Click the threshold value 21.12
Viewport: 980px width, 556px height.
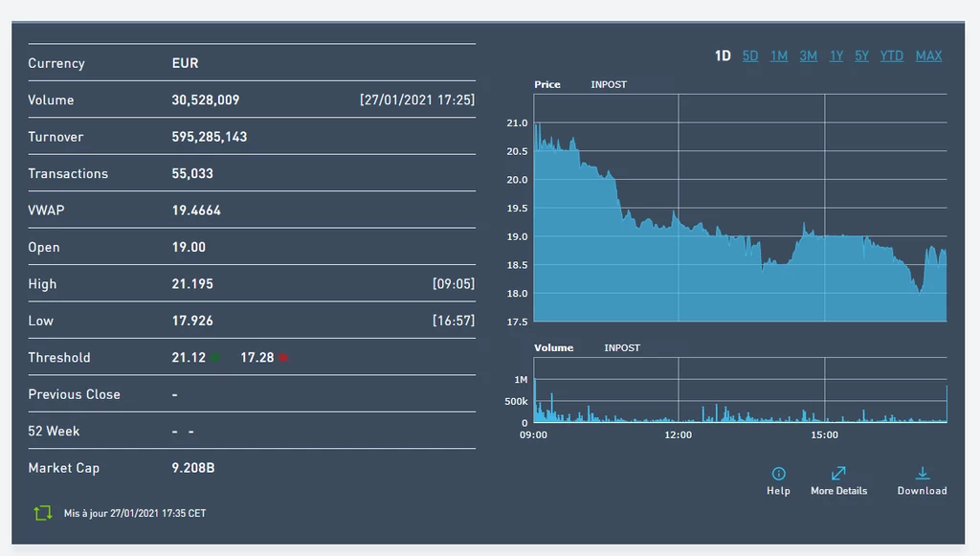click(x=189, y=357)
